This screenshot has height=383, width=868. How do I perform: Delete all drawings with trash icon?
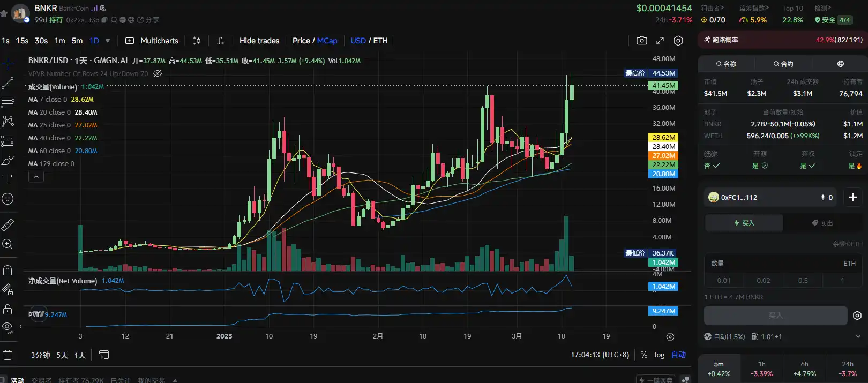[x=8, y=355]
